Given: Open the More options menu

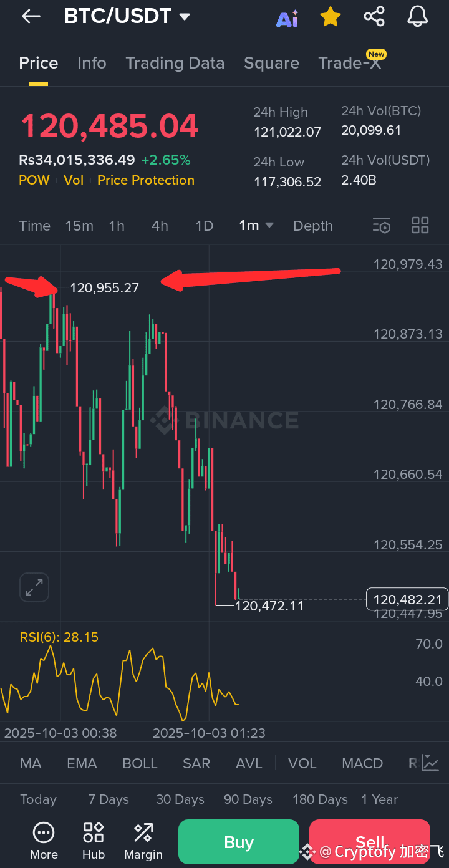Looking at the screenshot, I should pos(44,841).
